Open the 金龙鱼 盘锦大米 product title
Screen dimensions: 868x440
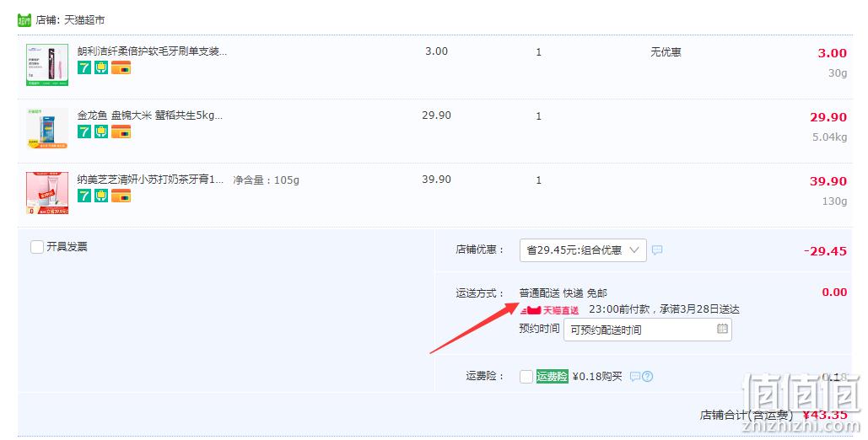tap(150, 115)
